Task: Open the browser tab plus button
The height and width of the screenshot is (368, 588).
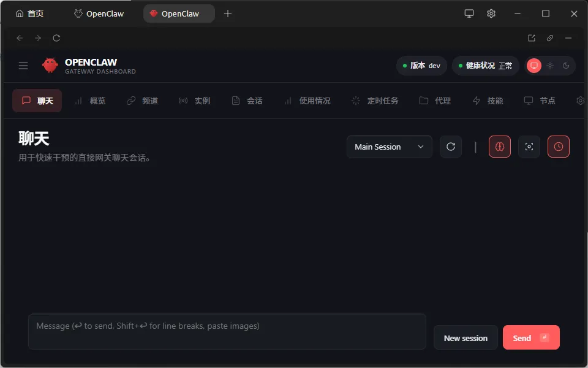Action: pyautogui.click(x=228, y=13)
